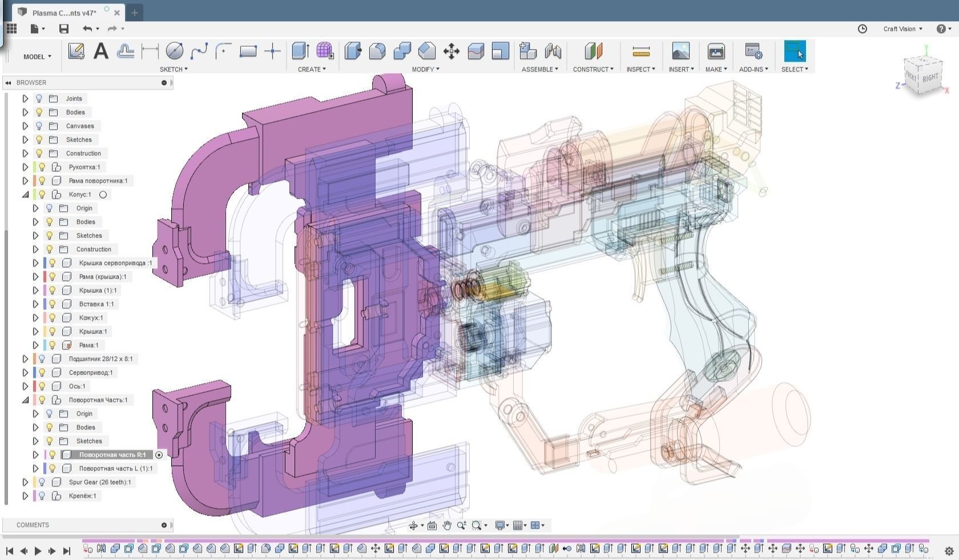Open the 3D Print make tool
Viewport: 959px width, 560px height.
tap(716, 51)
